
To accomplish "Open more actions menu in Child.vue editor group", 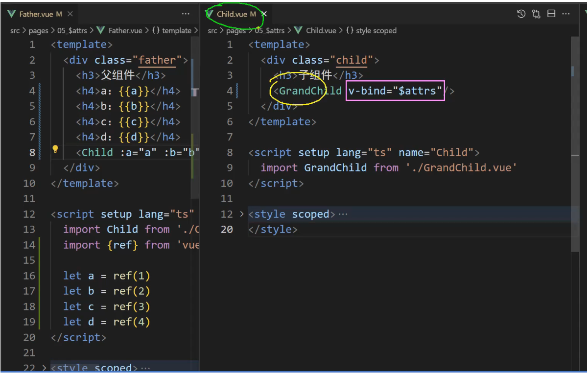I will (x=566, y=14).
